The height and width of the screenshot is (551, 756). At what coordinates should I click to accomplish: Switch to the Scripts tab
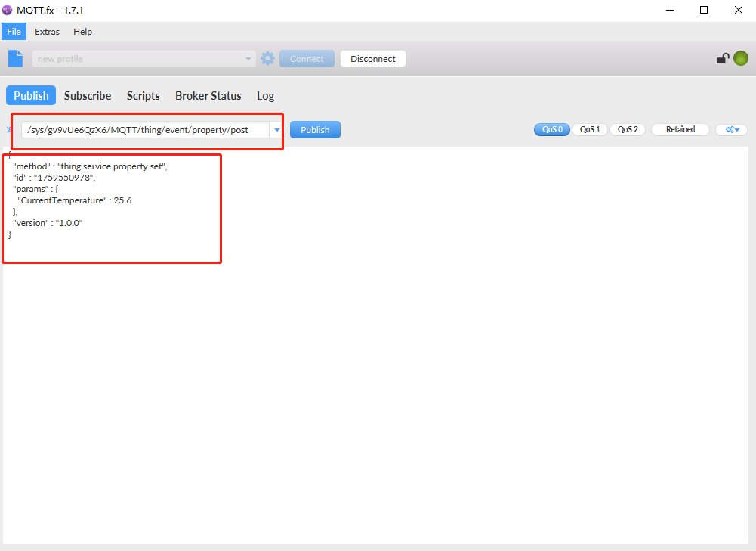143,95
